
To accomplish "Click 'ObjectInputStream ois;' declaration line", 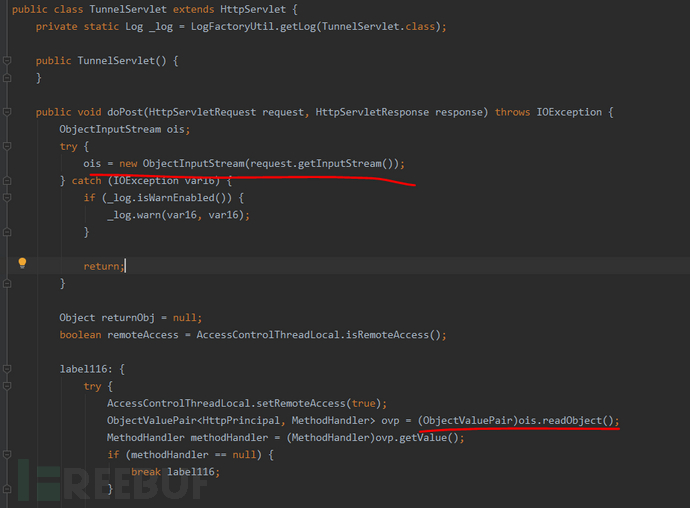I will coord(125,129).
